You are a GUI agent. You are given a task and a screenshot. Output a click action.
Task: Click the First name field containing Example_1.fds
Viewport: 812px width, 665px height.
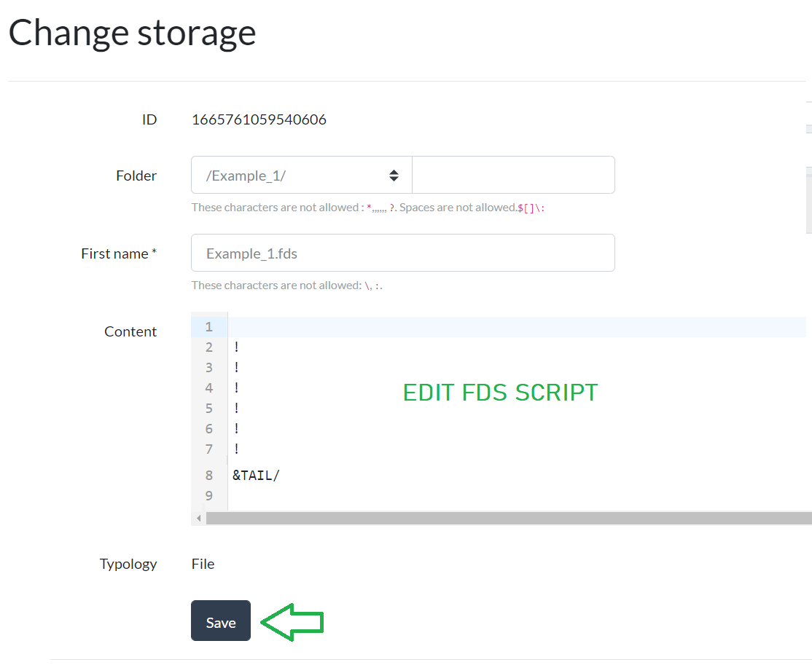pyautogui.click(x=403, y=253)
